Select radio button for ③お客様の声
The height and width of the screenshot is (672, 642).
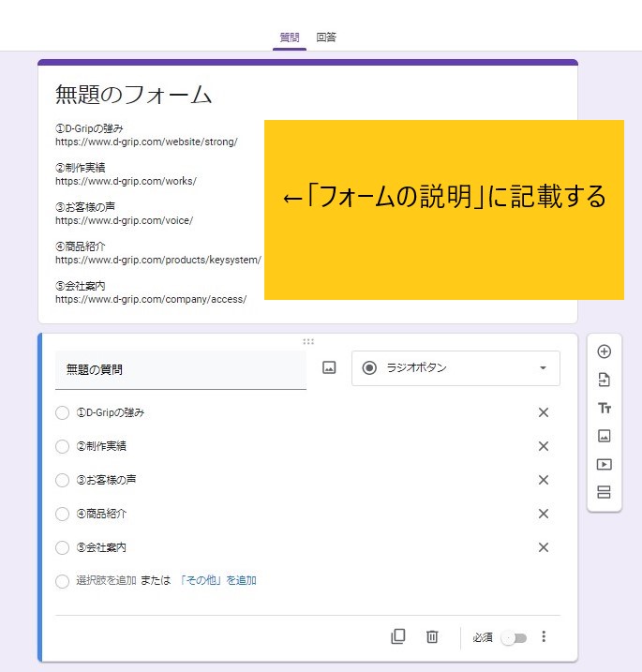(62, 481)
